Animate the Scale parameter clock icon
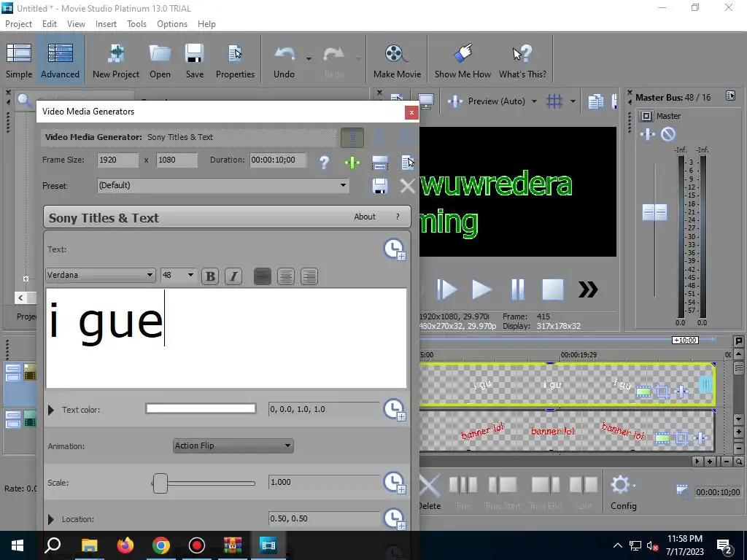Viewport: 747px width, 560px height. pyautogui.click(x=395, y=483)
